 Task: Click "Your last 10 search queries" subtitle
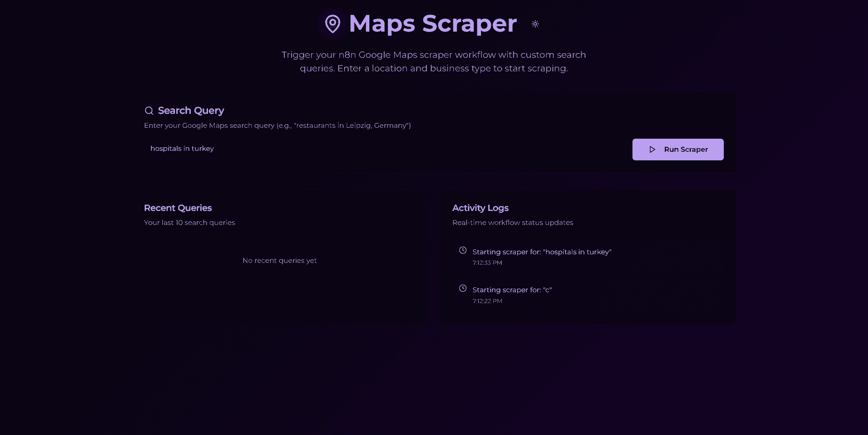coord(189,223)
